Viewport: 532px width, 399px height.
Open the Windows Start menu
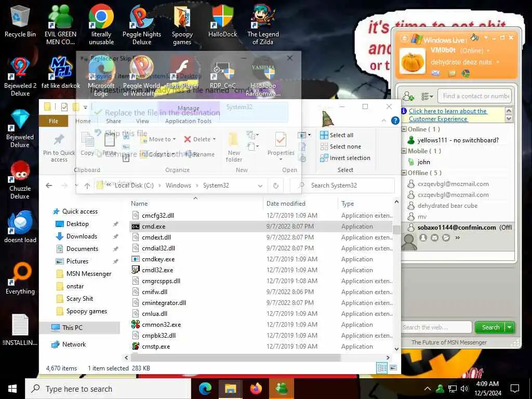(12, 389)
